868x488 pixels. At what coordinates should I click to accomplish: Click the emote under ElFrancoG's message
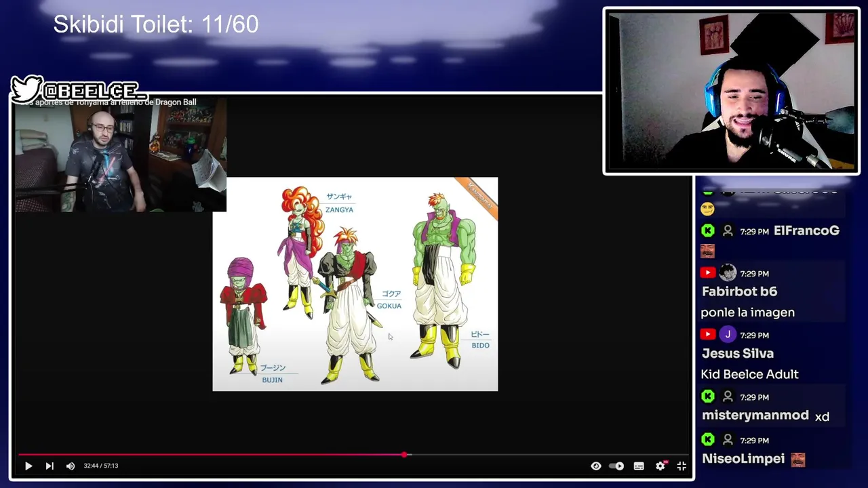pos(707,251)
